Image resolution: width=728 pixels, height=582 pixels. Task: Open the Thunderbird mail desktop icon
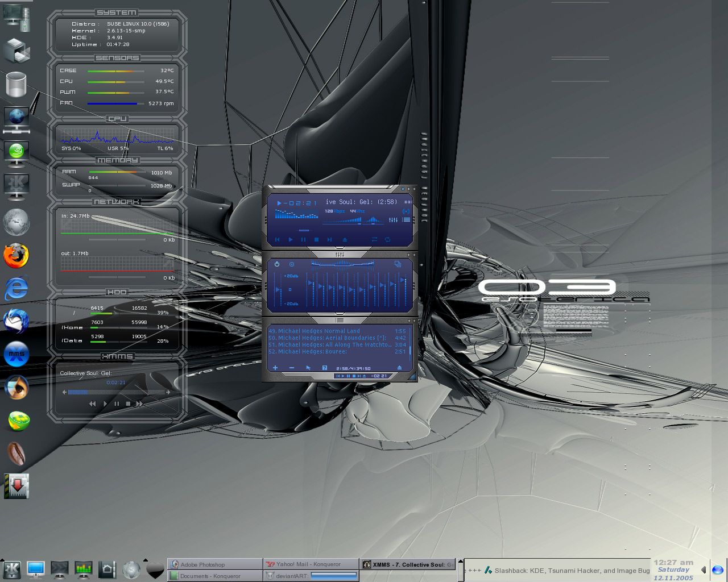pos(16,321)
